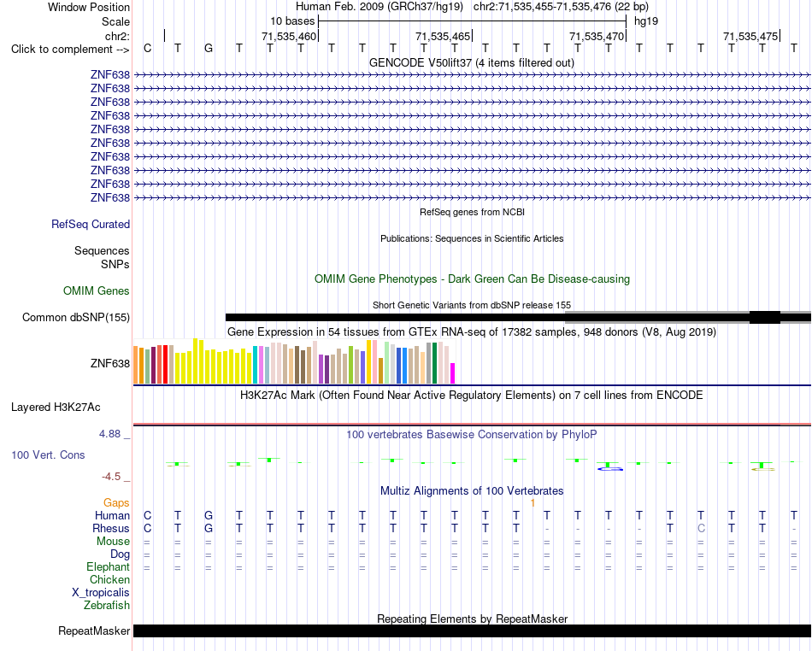Click the dark green GTEx expression bar
This screenshot has height=651, width=812.
coord(434,363)
